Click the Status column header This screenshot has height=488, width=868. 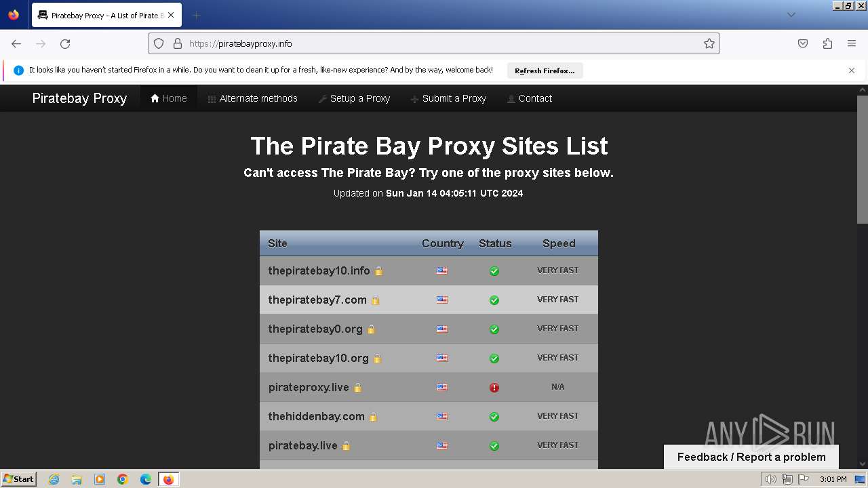coord(495,243)
